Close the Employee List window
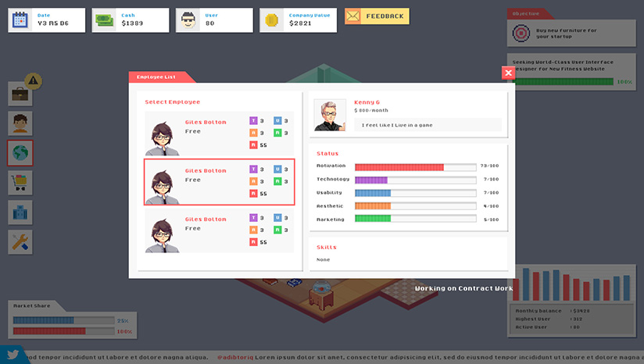The height and width of the screenshot is (364, 644). 509,73
